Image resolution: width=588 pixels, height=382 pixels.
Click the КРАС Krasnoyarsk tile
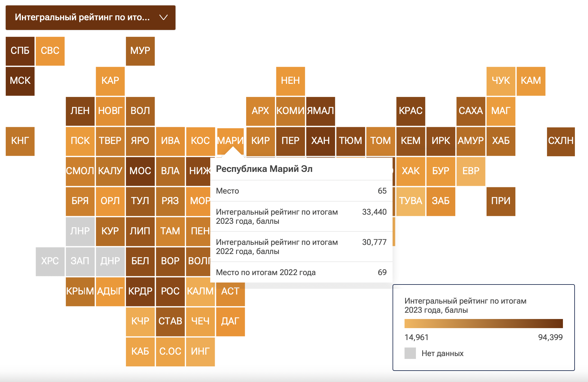click(411, 111)
